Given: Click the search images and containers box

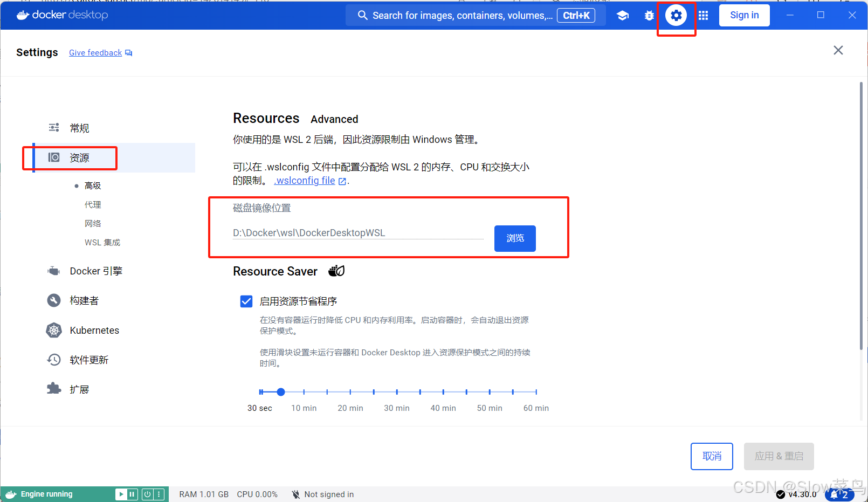Looking at the screenshot, I should (x=476, y=15).
